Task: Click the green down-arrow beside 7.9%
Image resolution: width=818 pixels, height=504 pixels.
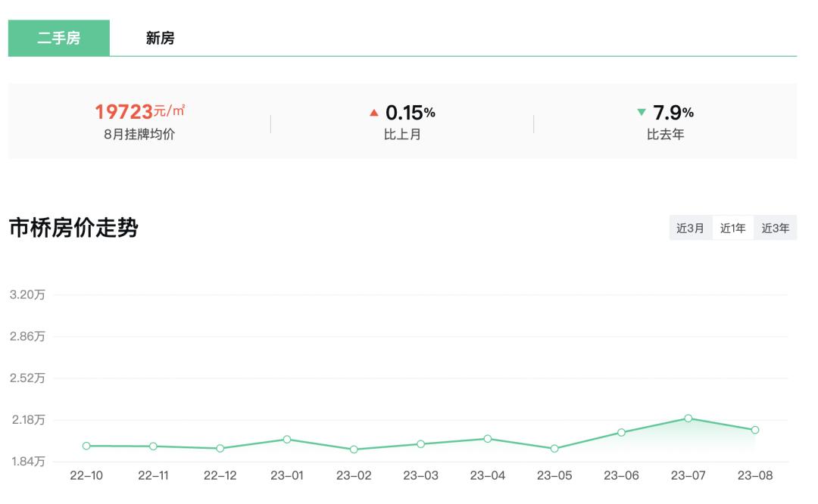Action: pyautogui.click(x=642, y=113)
